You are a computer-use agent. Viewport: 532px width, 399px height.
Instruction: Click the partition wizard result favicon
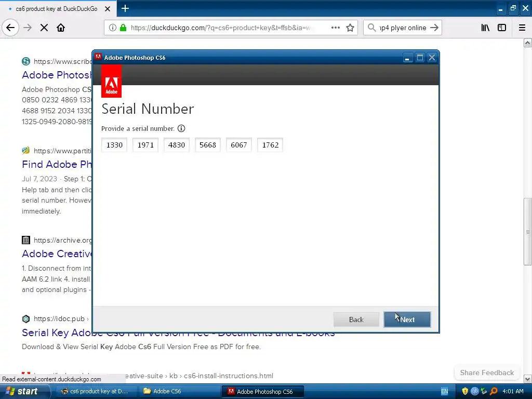[x=26, y=150]
